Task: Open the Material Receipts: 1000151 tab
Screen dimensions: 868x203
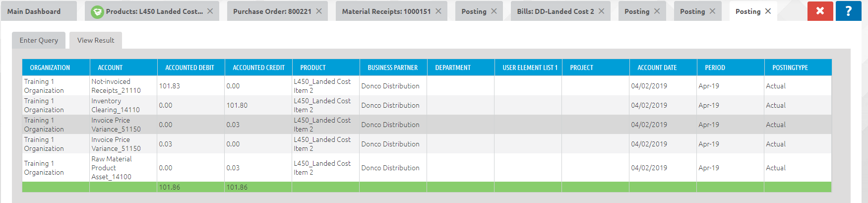Action: click(386, 11)
